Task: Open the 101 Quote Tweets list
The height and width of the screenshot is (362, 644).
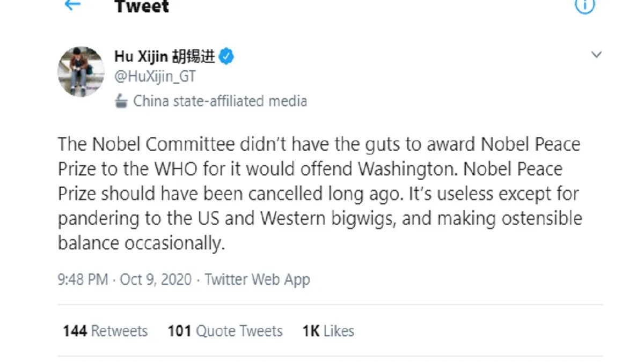Action: tap(225, 331)
